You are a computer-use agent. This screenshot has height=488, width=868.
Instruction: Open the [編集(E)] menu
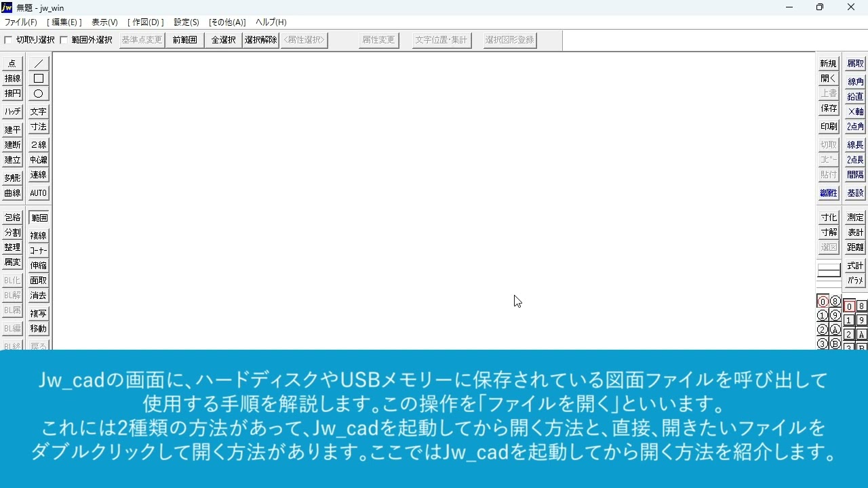pos(64,22)
